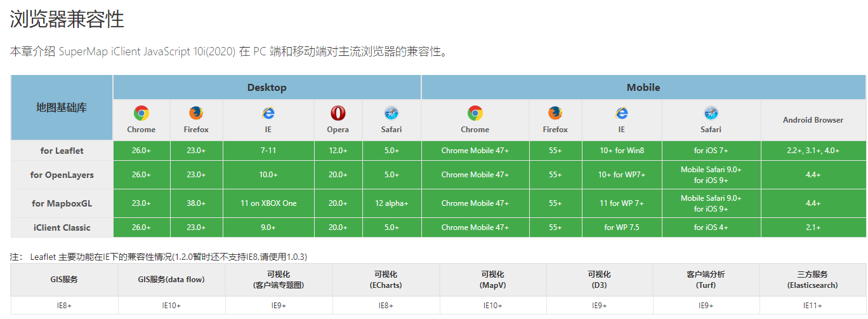Click the Mobile Firefox browser icon
868x319 pixels.
pyautogui.click(x=555, y=113)
